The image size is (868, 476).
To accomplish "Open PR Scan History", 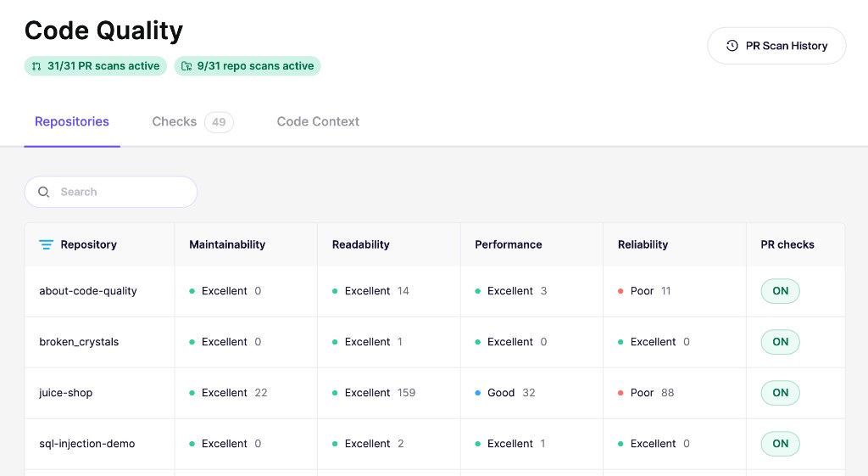I will (x=776, y=46).
